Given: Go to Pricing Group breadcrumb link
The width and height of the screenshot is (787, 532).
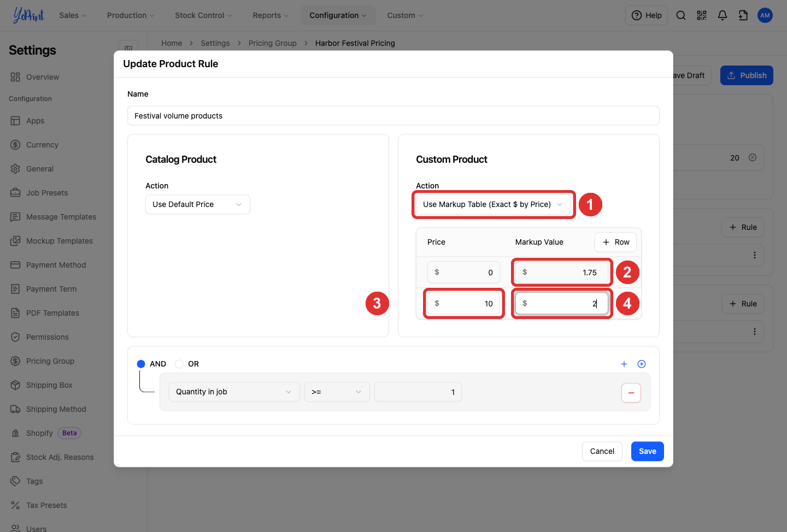Looking at the screenshot, I should (272, 43).
